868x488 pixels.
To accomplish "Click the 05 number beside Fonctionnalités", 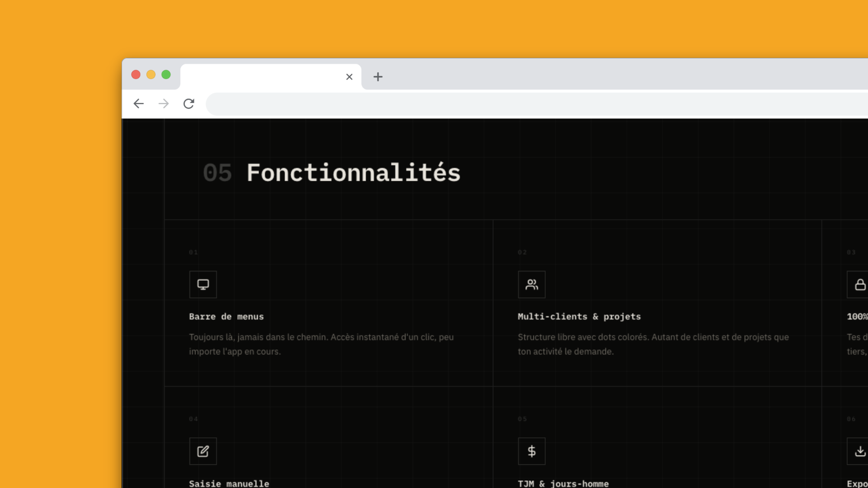I will (x=218, y=172).
